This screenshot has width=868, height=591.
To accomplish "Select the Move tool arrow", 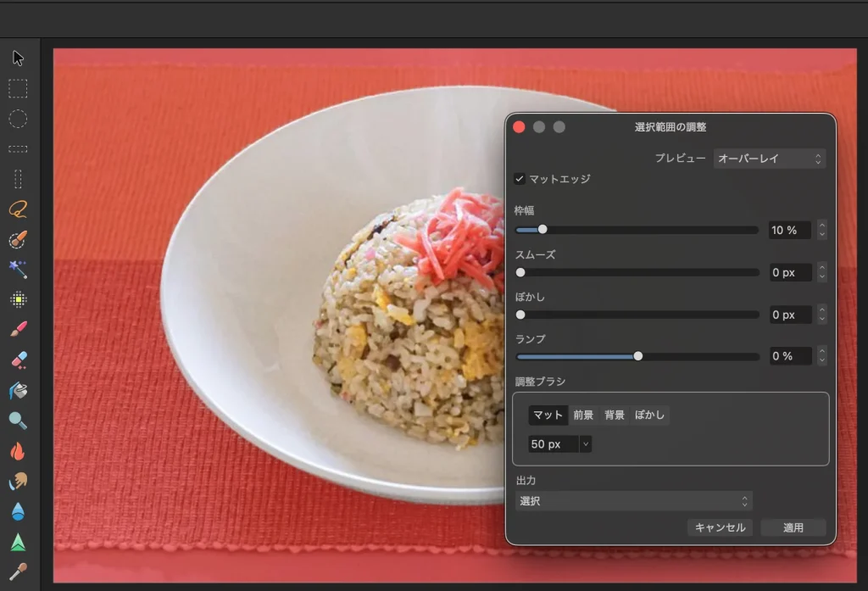I will (18, 58).
